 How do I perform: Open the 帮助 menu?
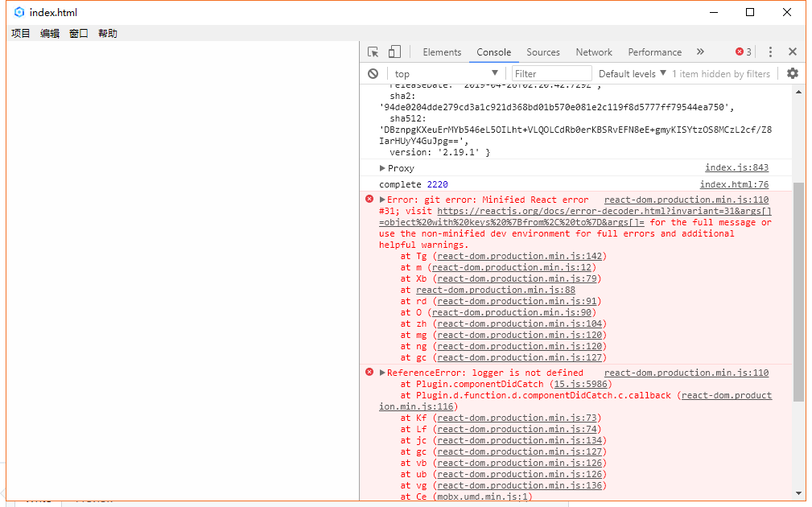108,34
